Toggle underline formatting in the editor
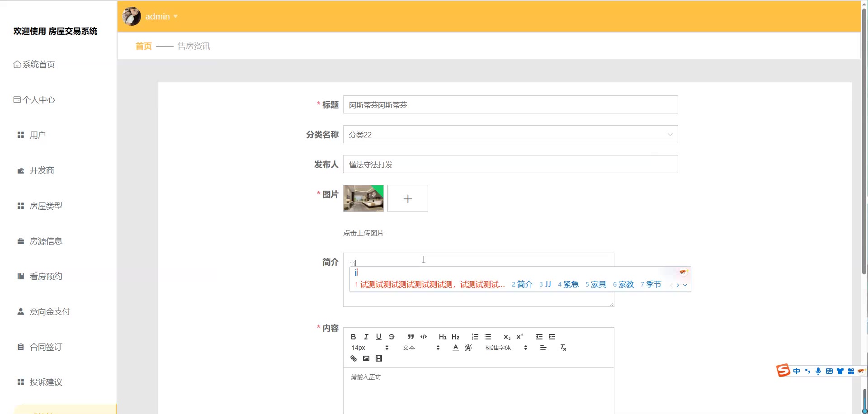This screenshot has width=868, height=414. 379,337
